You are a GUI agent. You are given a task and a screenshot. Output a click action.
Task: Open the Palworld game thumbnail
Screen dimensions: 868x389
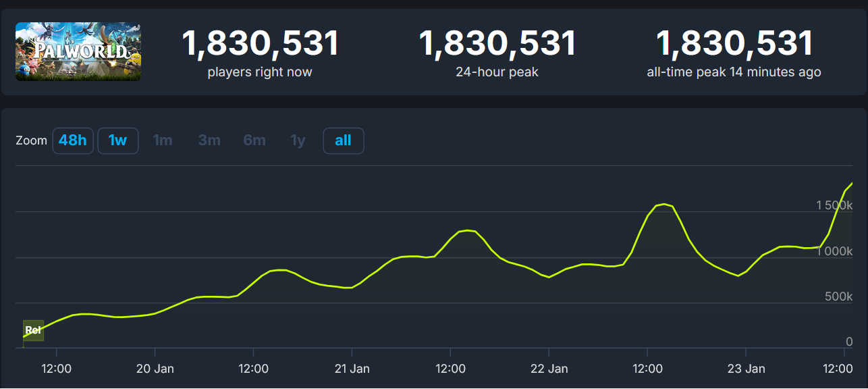(78, 51)
